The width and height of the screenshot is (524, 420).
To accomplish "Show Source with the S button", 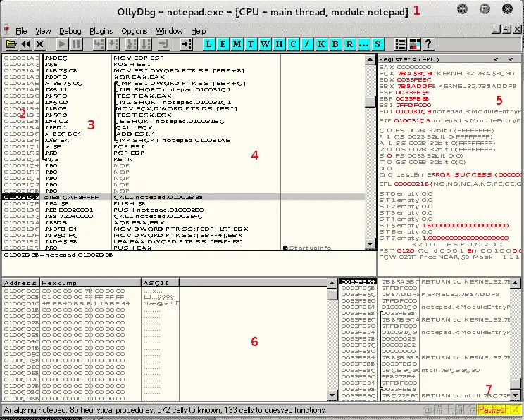I will coord(378,44).
